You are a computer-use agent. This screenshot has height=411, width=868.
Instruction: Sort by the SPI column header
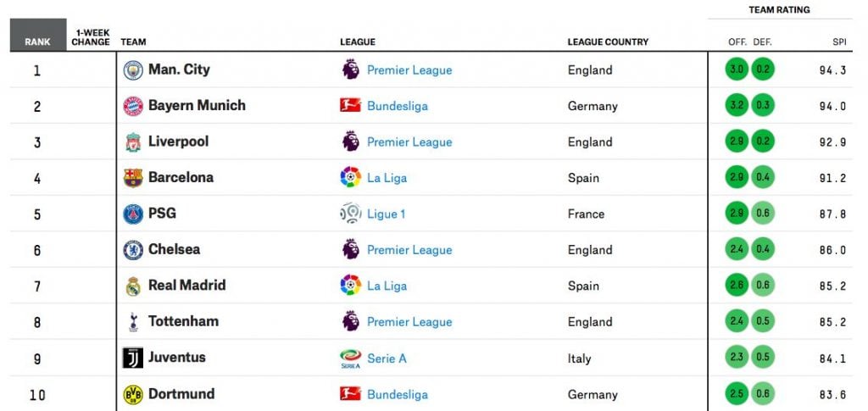pos(839,42)
